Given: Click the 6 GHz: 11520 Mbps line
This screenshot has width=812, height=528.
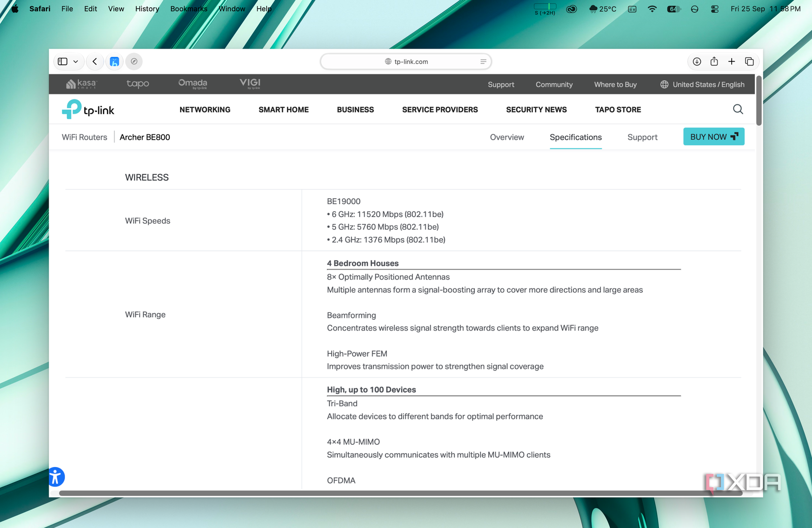Looking at the screenshot, I should tap(385, 214).
